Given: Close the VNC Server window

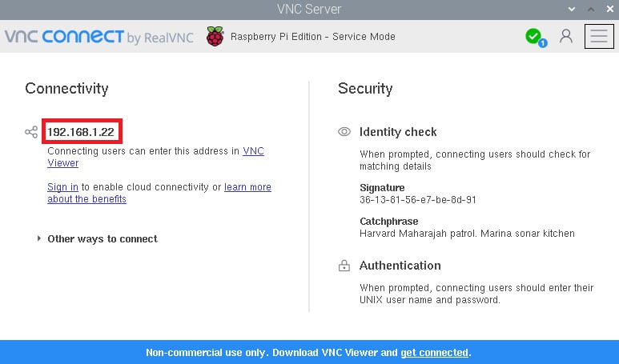Looking at the screenshot, I should (x=610, y=9).
